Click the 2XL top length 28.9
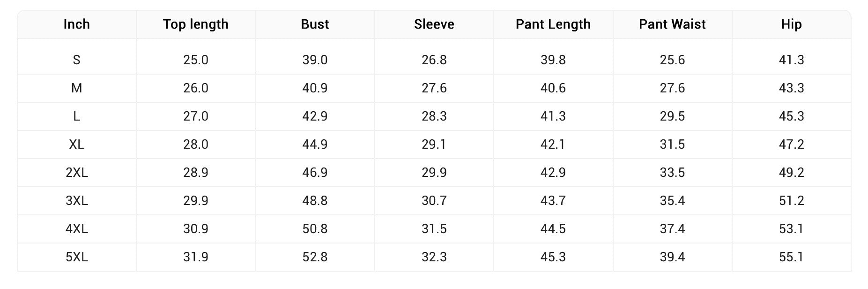 [196, 173]
